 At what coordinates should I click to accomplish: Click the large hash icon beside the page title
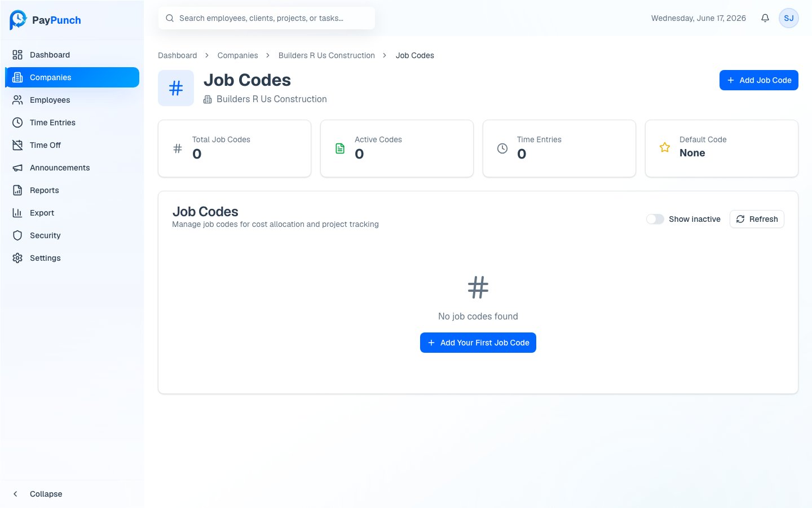coord(176,88)
